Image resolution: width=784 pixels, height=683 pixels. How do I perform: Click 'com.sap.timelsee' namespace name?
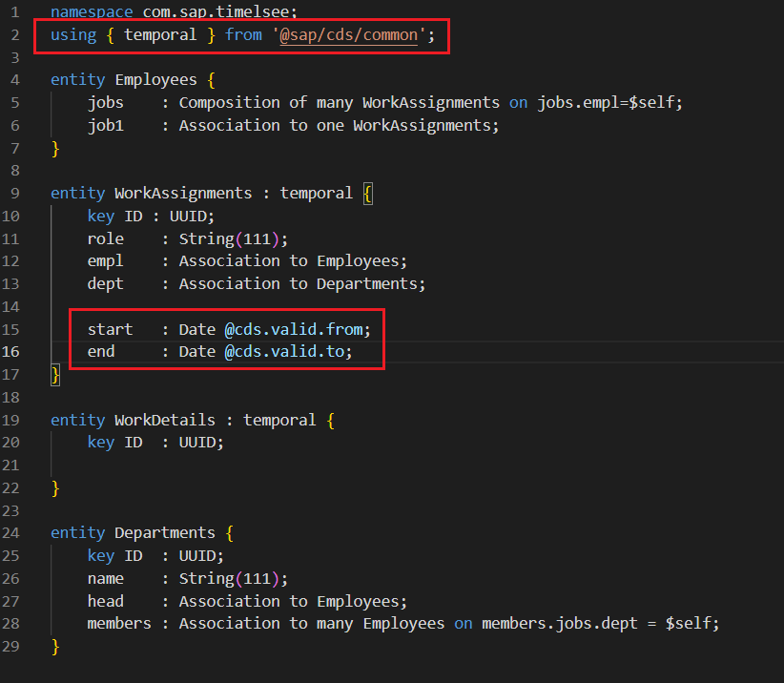216,11
